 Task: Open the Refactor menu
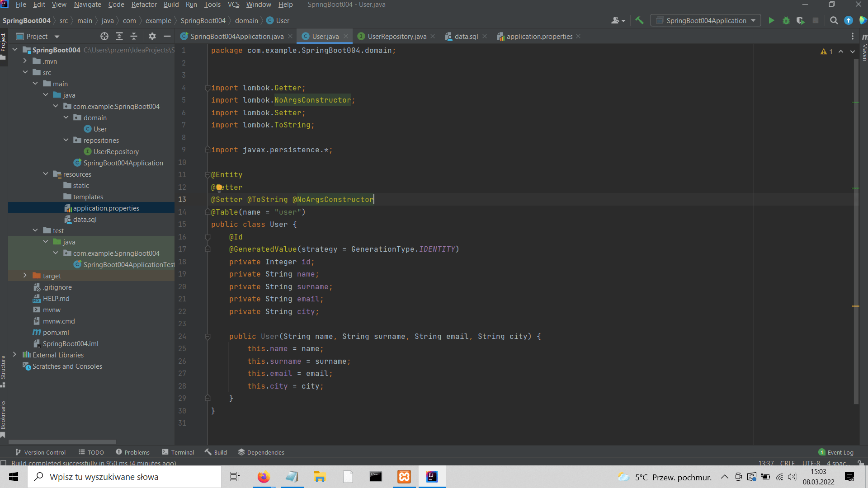pyautogui.click(x=144, y=4)
